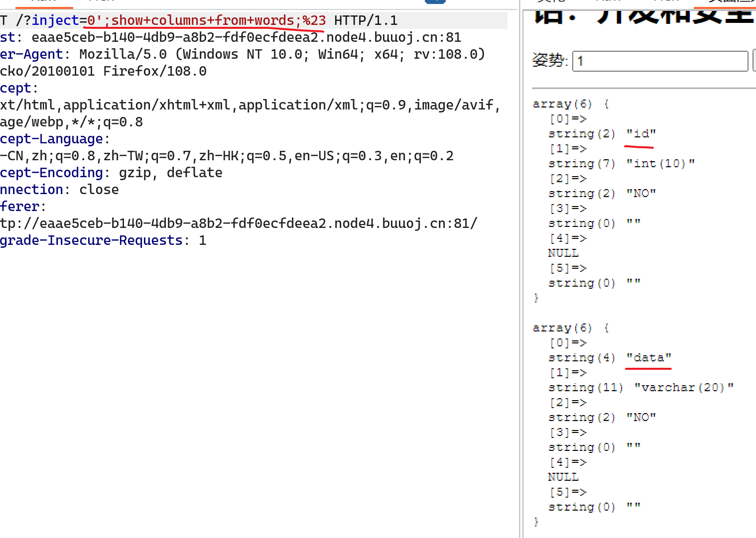Image resolution: width=756 pixels, height=538 pixels.
Task: Click the Connection: close header line
Action: (x=59, y=190)
